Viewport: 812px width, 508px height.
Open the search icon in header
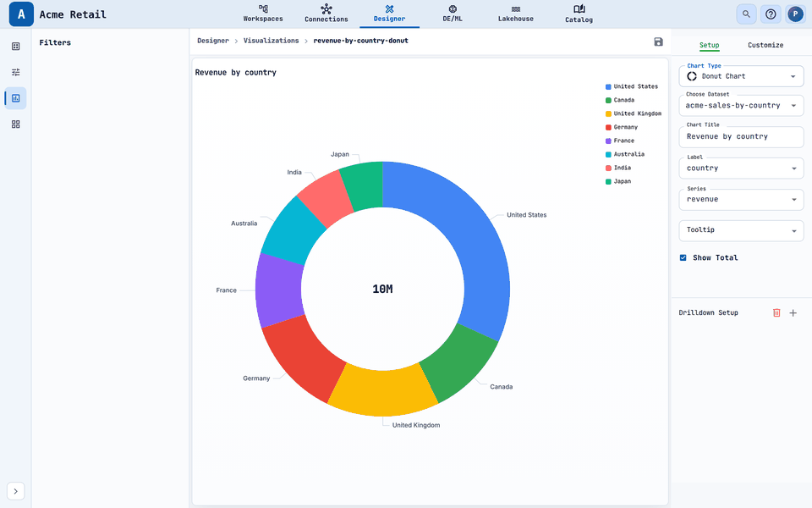[x=746, y=14]
